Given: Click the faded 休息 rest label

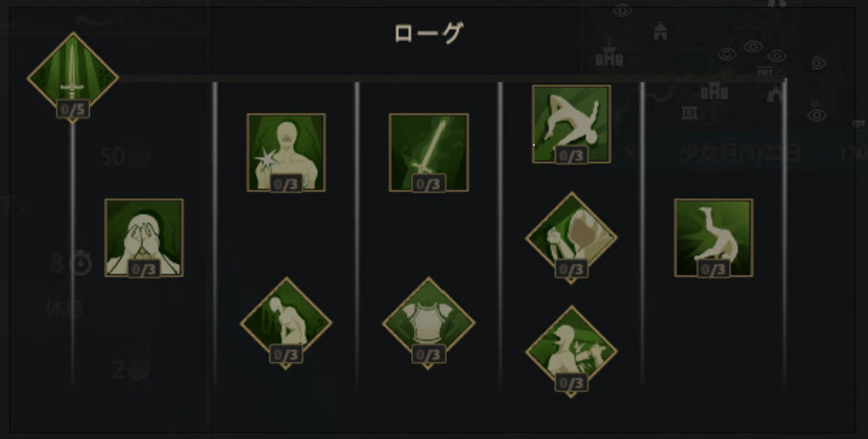Looking at the screenshot, I should tap(65, 307).
